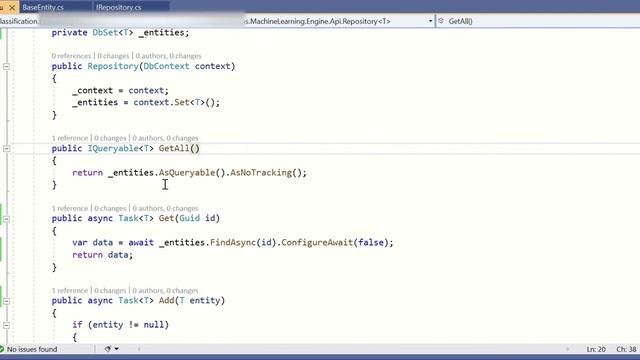The image size is (640, 360).
Task: Click 'Task' return type of Get method
Action: click(x=128, y=218)
